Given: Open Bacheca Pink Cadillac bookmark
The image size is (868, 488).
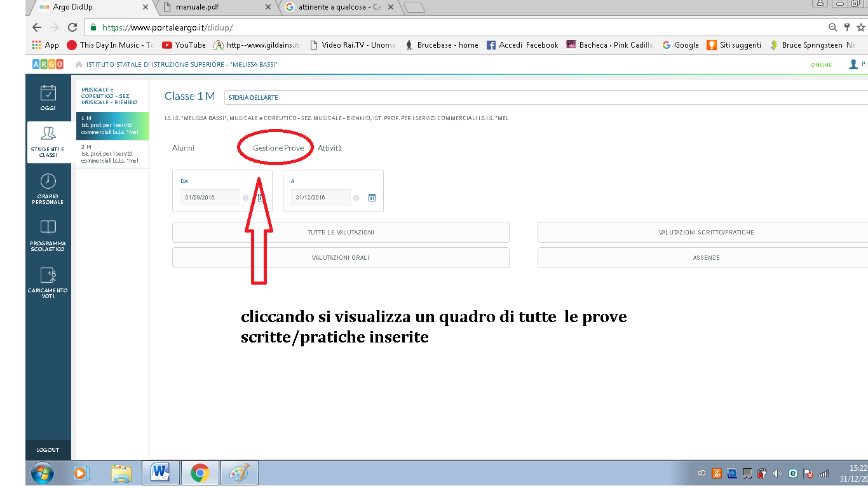Looking at the screenshot, I should (x=609, y=45).
